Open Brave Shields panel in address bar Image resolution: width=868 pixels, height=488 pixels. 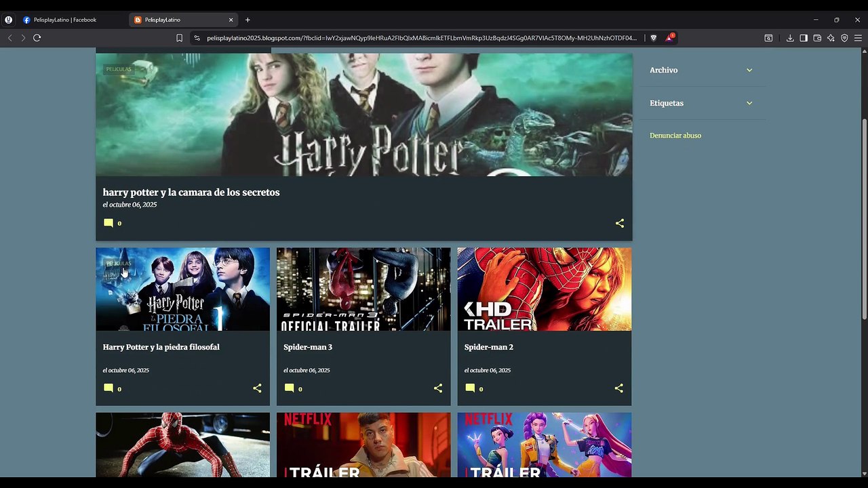coord(653,38)
